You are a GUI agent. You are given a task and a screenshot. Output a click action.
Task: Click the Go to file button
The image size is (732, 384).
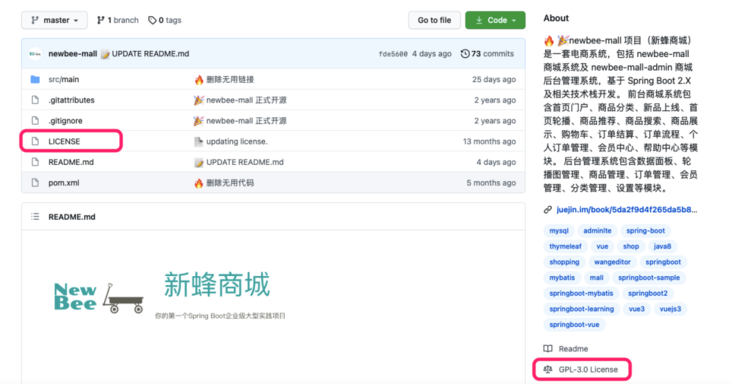434,20
